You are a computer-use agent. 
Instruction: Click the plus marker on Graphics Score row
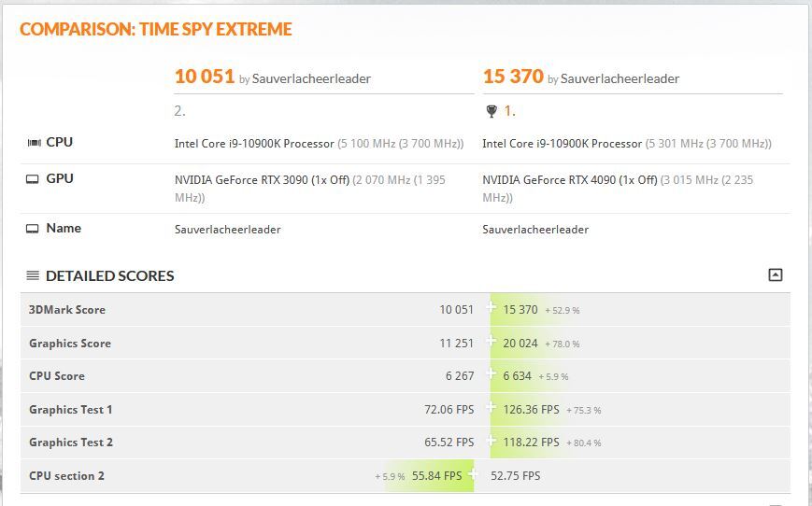[x=491, y=341]
